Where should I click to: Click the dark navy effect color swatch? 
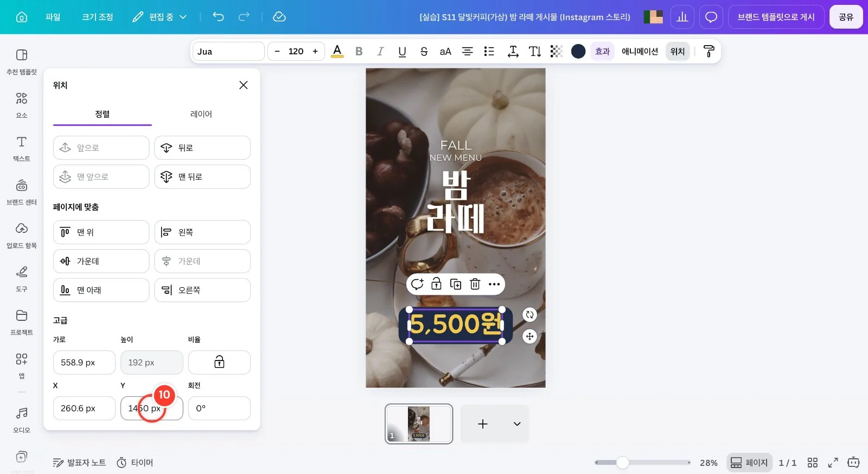pyautogui.click(x=578, y=51)
